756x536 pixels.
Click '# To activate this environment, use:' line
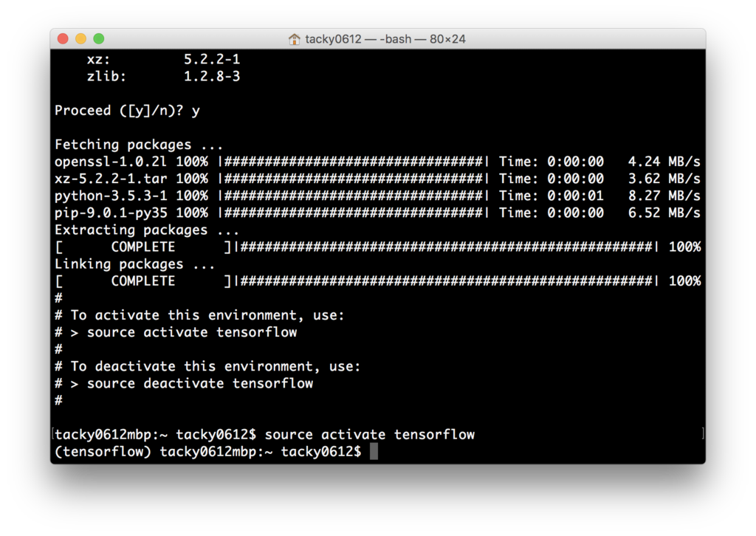[x=199, y=315]
